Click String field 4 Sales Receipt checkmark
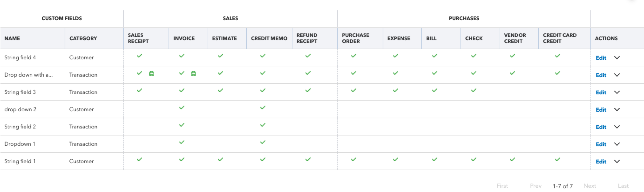Viewport: 644px width, 192px height. [x=139, y=56]
